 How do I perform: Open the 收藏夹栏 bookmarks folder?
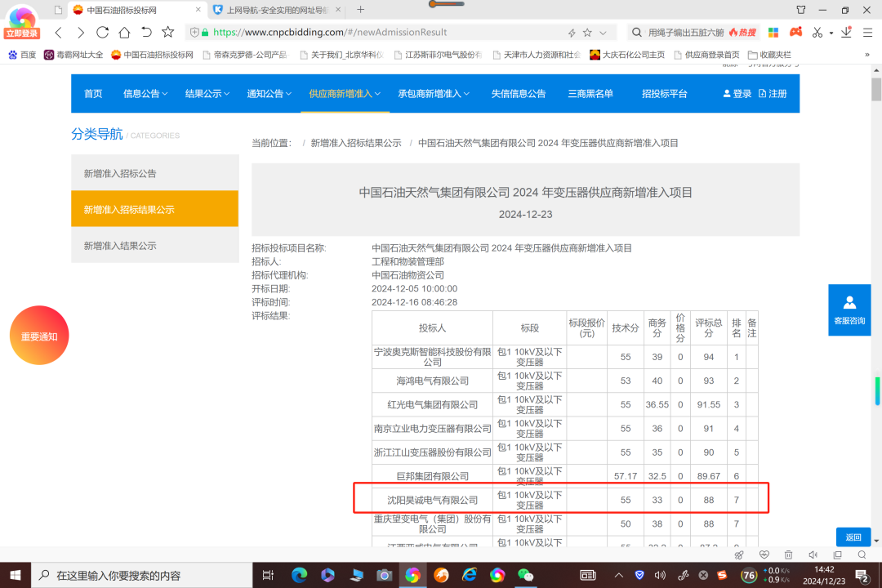coord(769,55)
